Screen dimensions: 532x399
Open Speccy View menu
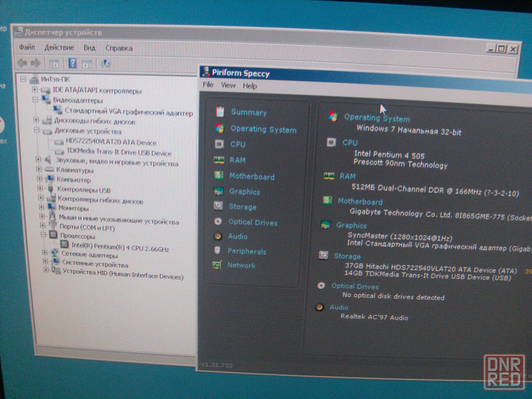tap(228, 85)
